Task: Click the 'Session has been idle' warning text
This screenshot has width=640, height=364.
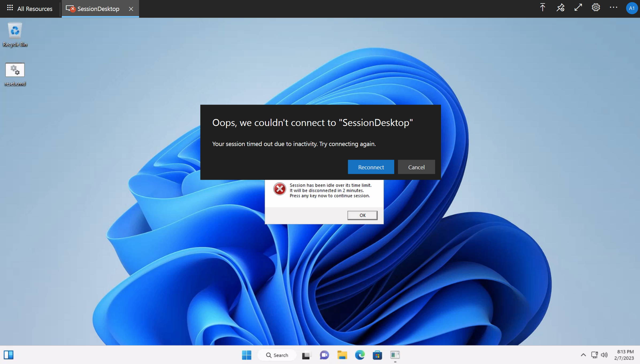Action: [331, 190]
